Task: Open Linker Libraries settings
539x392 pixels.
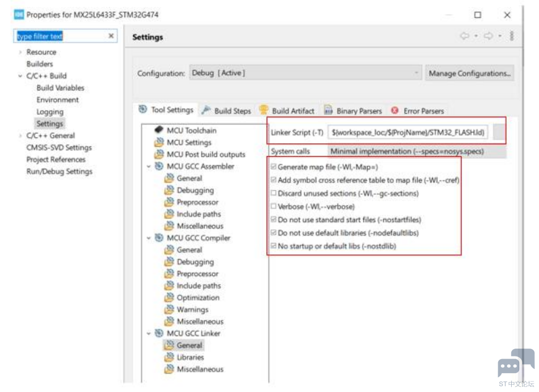Action: (x=190, y=358)
